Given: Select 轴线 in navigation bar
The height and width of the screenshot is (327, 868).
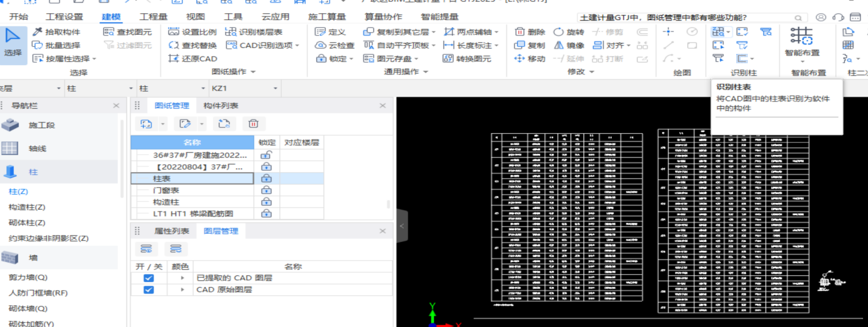Looking at the screenshot, I should (x=59, y=148).
